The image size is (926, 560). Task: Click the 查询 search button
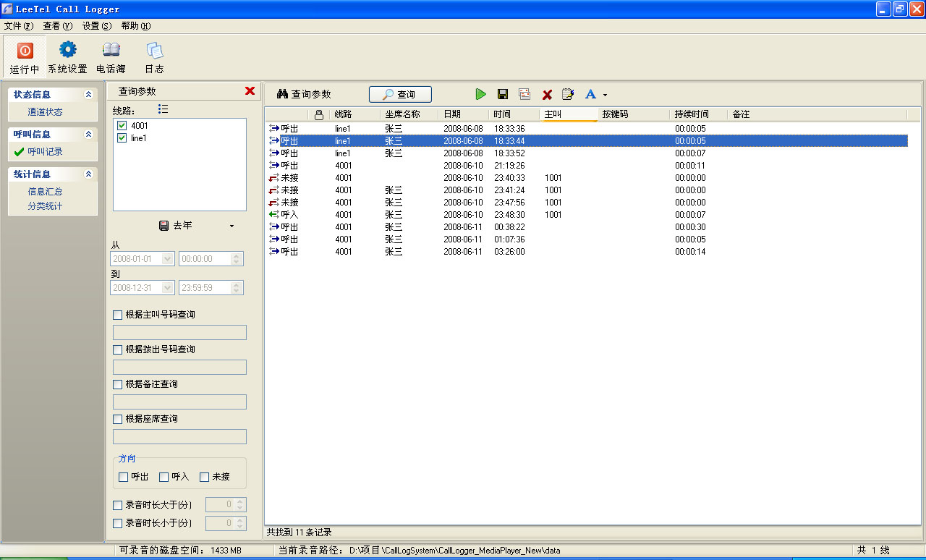[x=400, y=94]
